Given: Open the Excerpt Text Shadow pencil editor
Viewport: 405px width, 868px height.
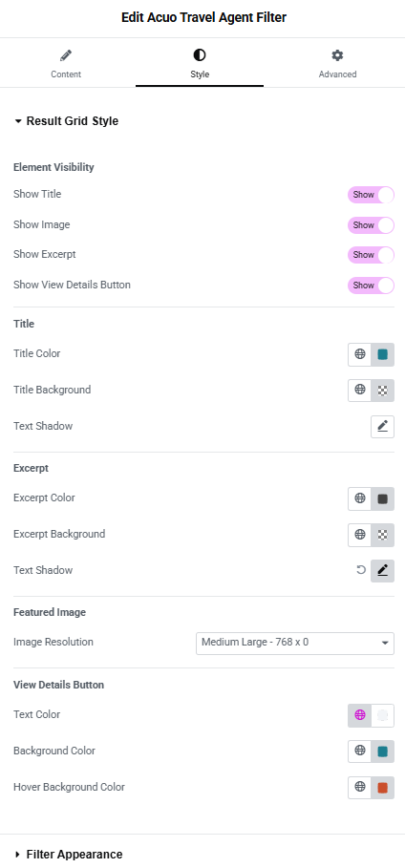Looking at the screenshot, I should [382, 571].
